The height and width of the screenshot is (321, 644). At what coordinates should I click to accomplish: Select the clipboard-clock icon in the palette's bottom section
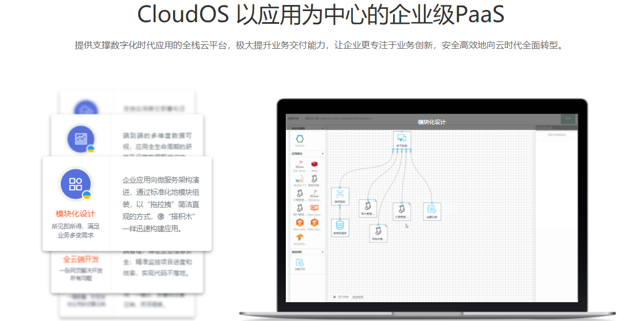pyautogui.click(x=300, y=263)
